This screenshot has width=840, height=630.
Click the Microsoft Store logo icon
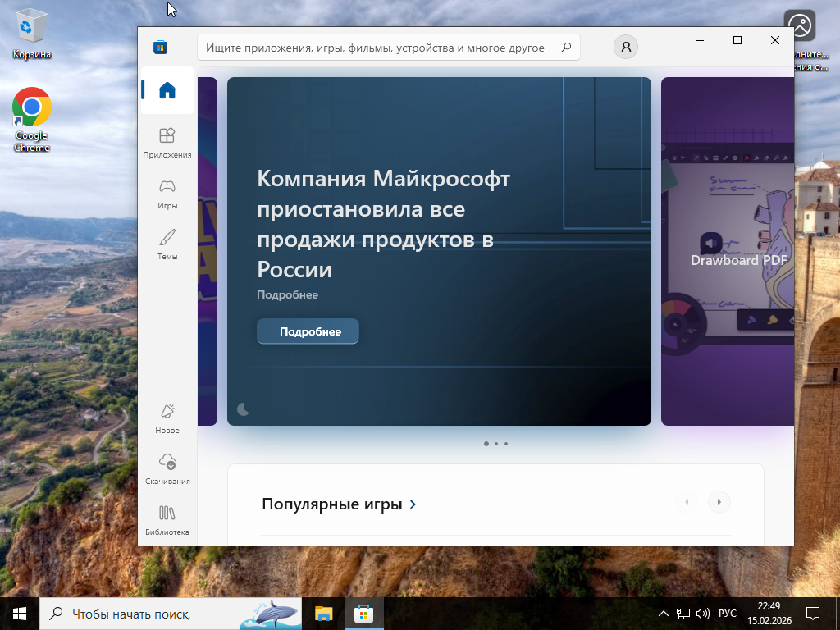tap(160, 47)
